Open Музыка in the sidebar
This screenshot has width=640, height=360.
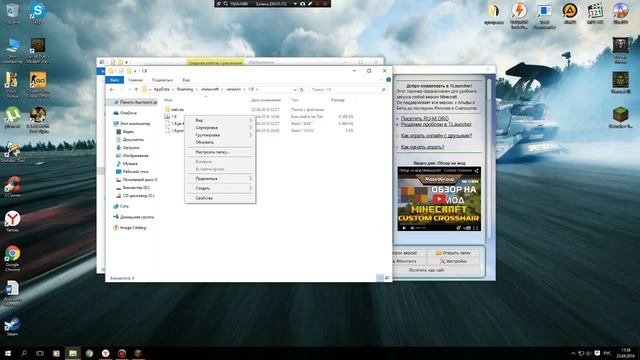pyautogui.click(x=127, y=163)
